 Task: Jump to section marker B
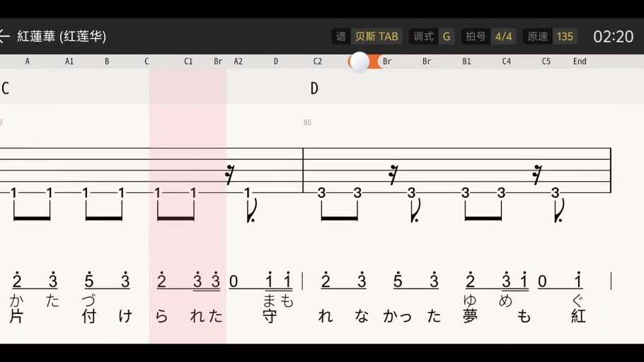[x=107, y=62]
